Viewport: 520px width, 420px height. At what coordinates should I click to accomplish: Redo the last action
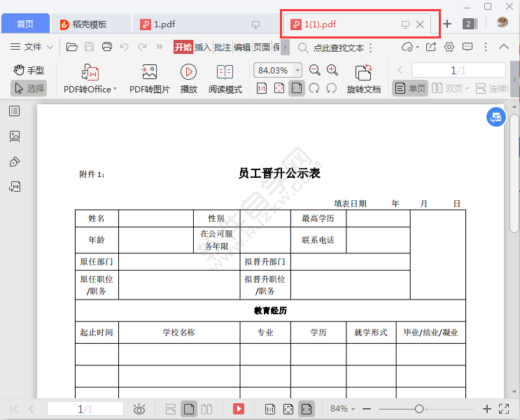click(142, 47)
